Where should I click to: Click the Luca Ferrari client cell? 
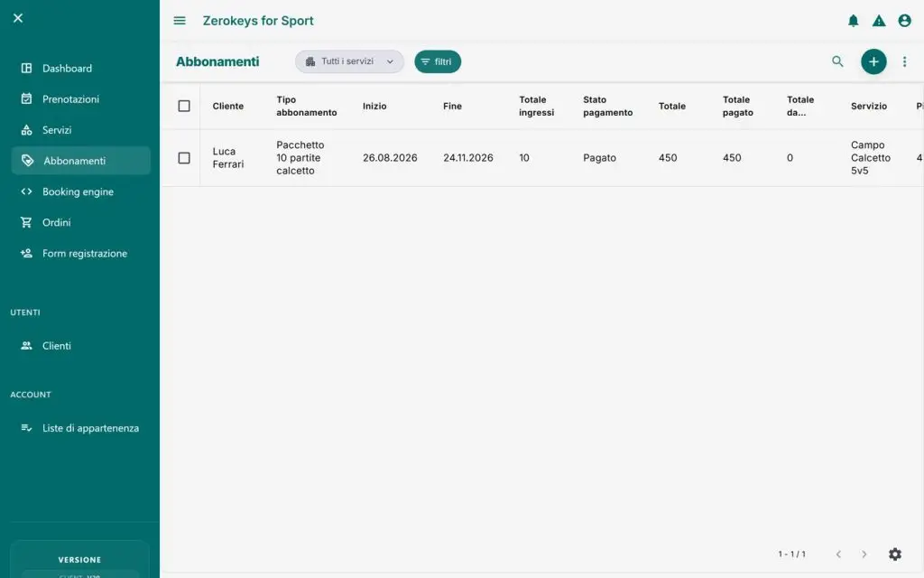(228, 158)
